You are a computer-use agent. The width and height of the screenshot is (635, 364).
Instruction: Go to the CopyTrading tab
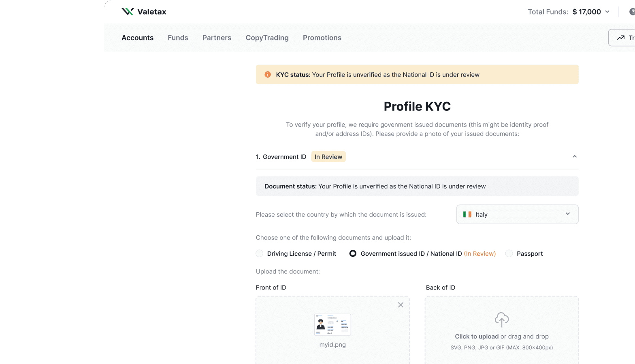(x=267, y=38)
